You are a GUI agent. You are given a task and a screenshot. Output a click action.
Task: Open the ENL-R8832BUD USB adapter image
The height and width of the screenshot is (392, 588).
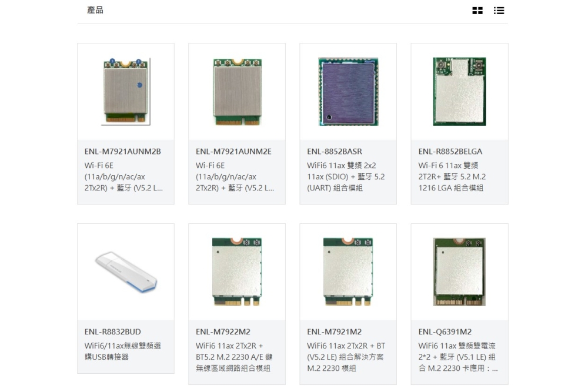(126, 273)
